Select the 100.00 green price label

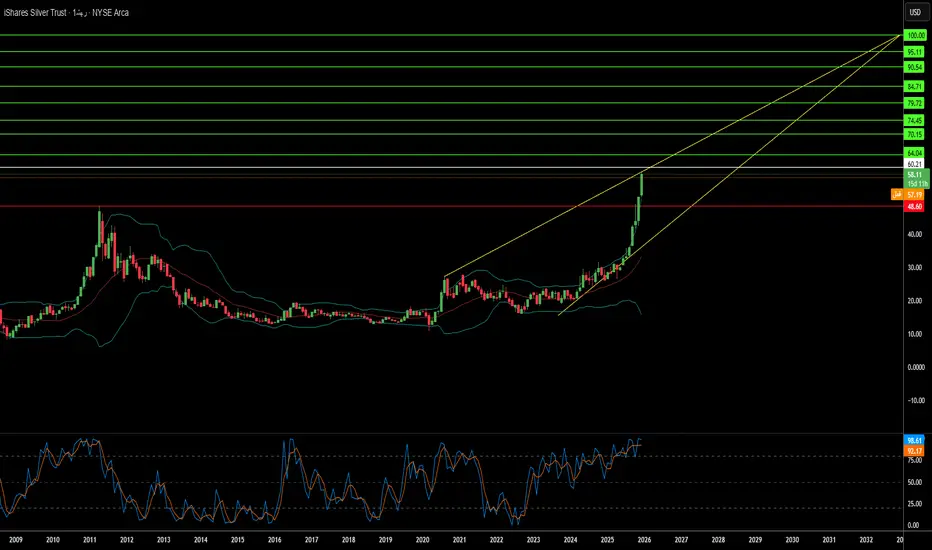point(915,36)
